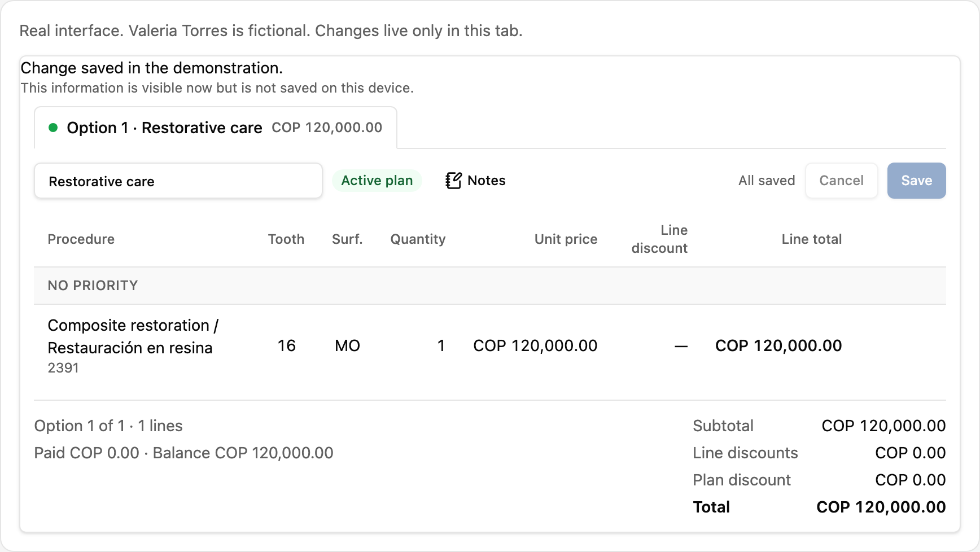Click the plan name input field

178,181
